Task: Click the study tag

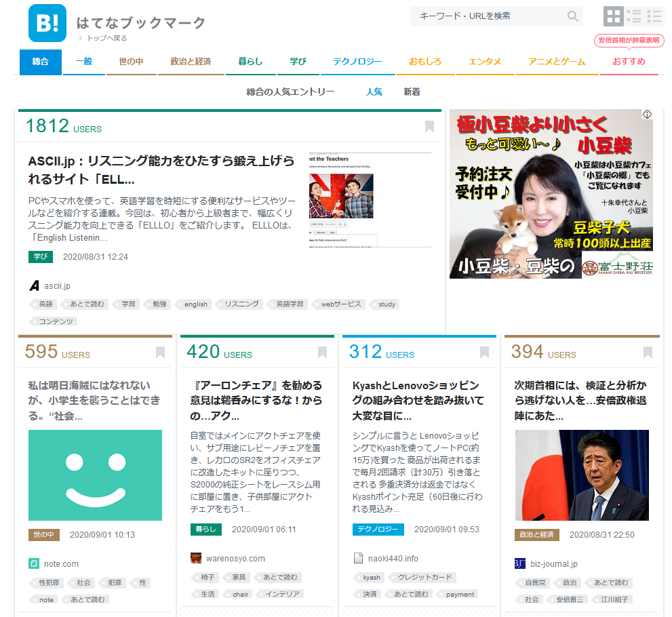Action: click(x=386, y=304)
